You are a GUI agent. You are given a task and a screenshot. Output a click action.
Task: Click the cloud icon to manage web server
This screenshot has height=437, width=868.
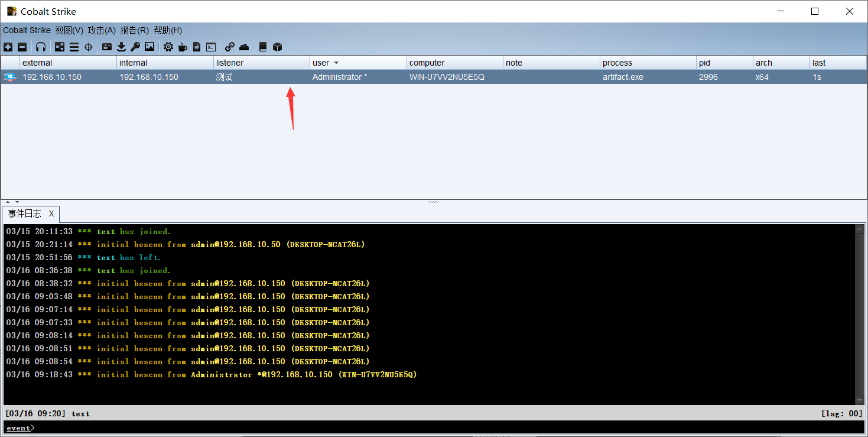point(244,47)
